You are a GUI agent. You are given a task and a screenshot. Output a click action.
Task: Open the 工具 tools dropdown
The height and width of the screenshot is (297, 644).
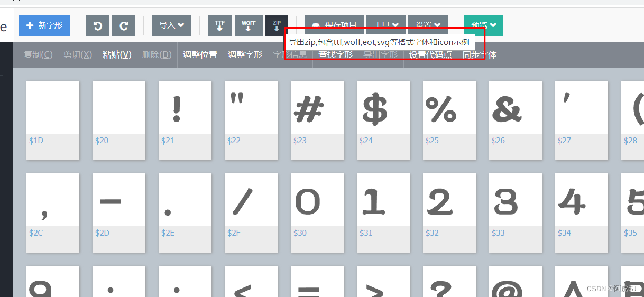(x=386, y=25)
